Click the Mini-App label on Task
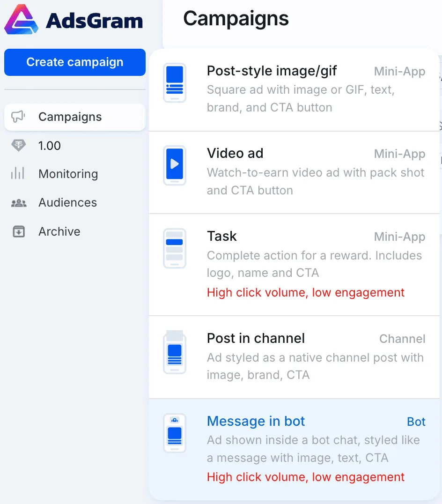Viewport: 442px width, 504px height. (x=399, y=237)
